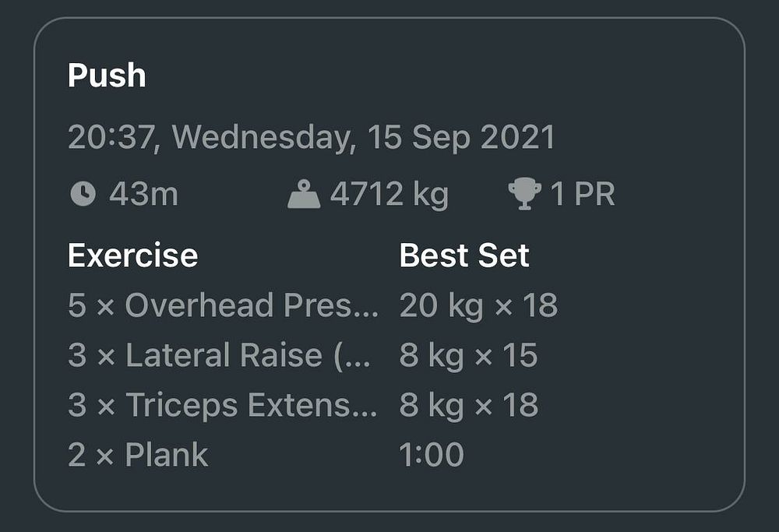Click the weight volume icon
The image size is (779, 532).
[304, 194]
